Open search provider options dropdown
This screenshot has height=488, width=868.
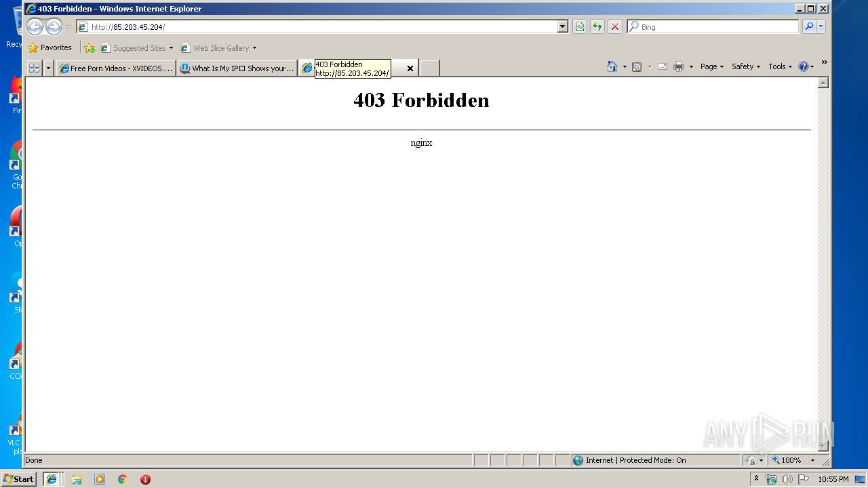point(821,27)
